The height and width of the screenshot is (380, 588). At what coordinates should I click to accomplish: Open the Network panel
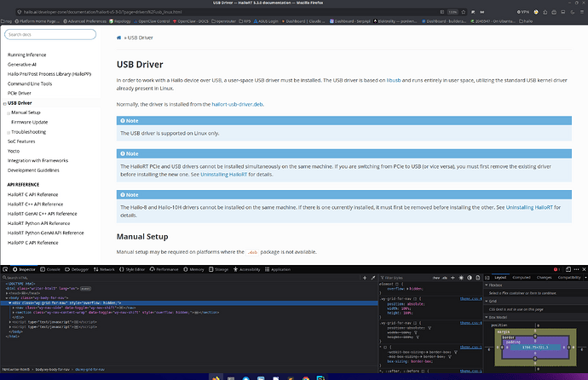point(104,269)
